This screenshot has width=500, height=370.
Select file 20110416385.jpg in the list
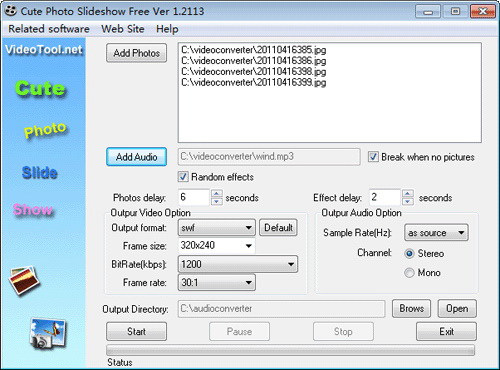pos(254,50)
